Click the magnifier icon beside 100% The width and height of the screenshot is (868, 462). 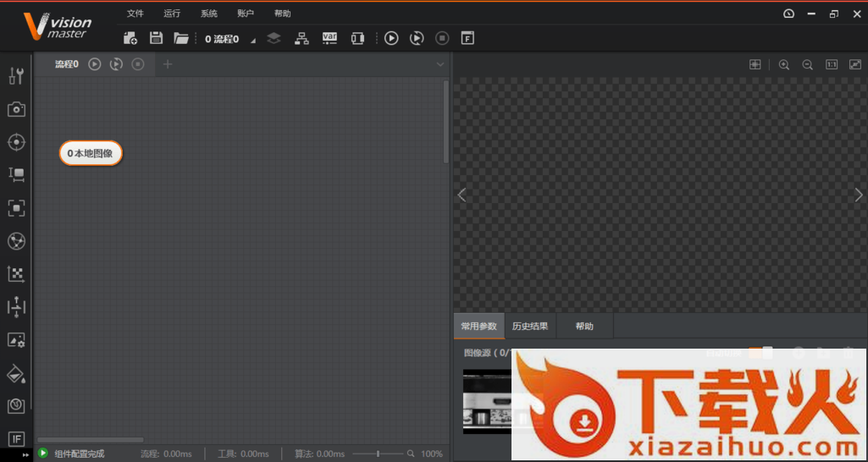(411, 454)
